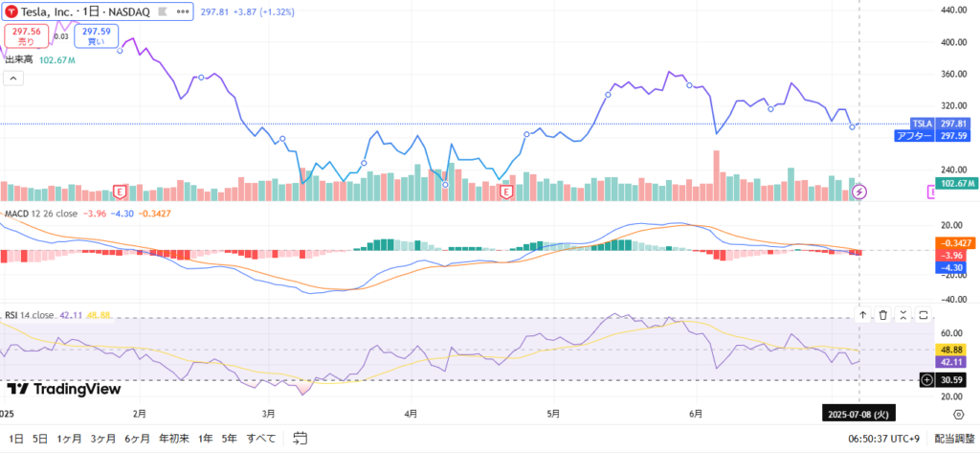This screenshot has height=453, width=980.
Task: Collapse the indicator legend with chevron
Action: pos(13,79)
